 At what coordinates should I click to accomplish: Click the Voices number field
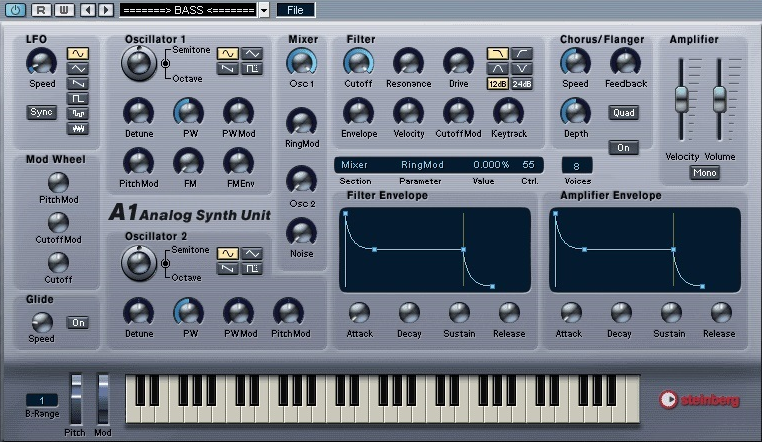[x=576, y=165]
